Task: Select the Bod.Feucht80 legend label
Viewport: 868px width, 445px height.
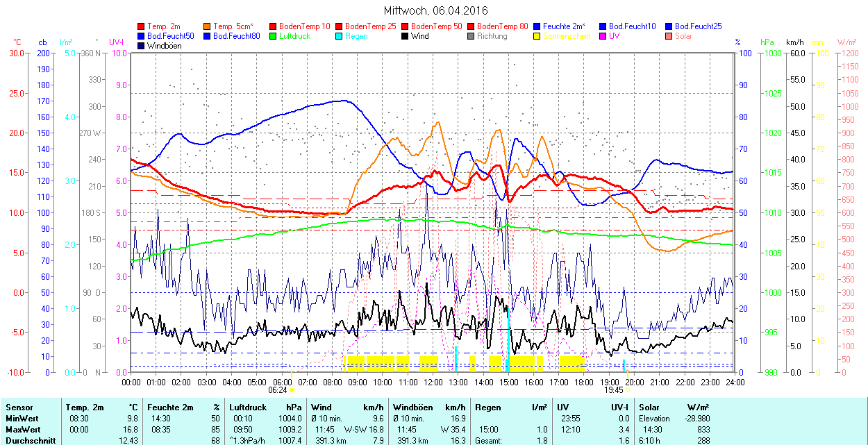Action: click(236, 36)
